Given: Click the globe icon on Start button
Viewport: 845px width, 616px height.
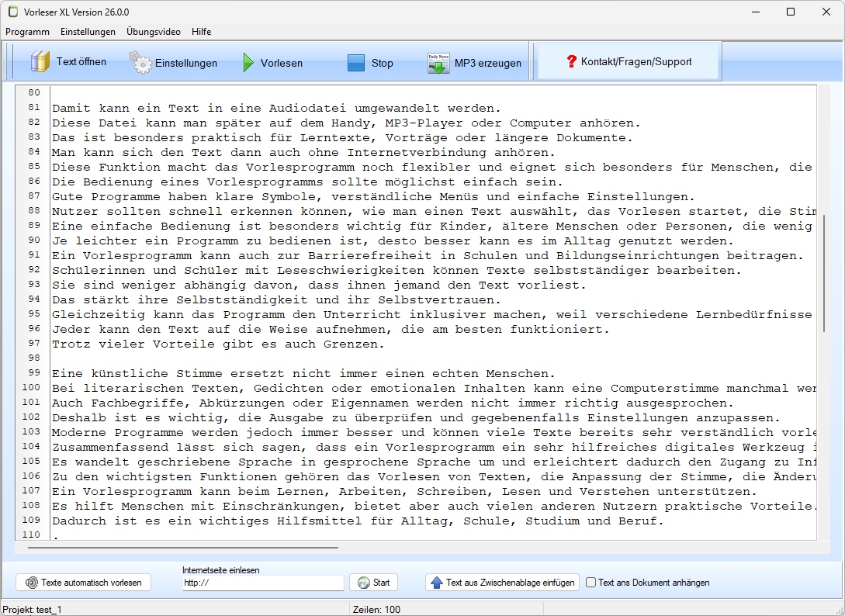Looking at the screenshot, I should tap(364, 583).
